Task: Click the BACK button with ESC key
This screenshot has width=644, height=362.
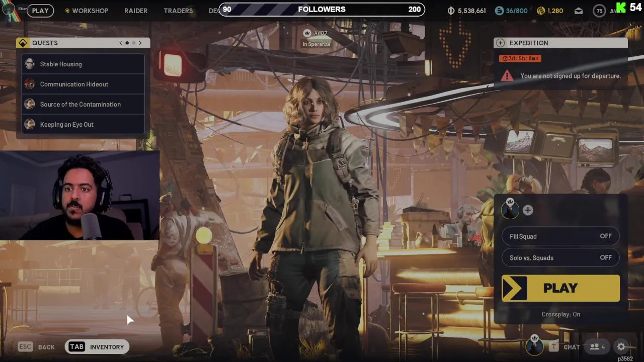Action: point(36,347)
